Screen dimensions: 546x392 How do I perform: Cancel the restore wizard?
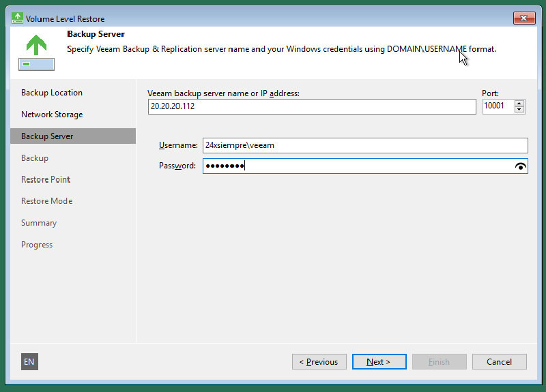(500, 362)
